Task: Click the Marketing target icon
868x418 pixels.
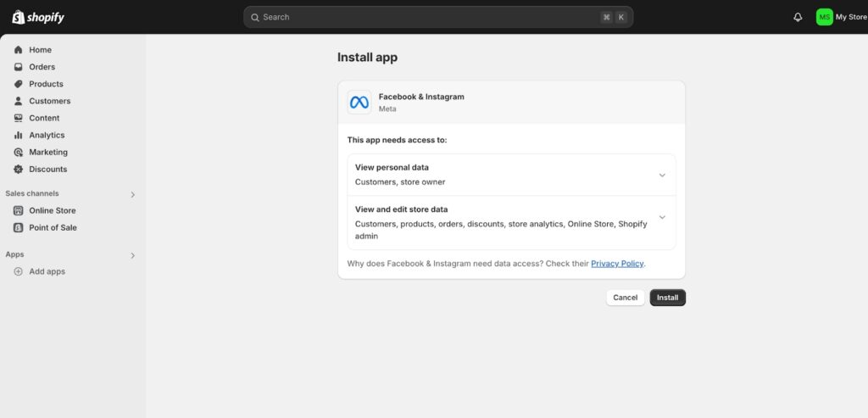Action: 19,153
